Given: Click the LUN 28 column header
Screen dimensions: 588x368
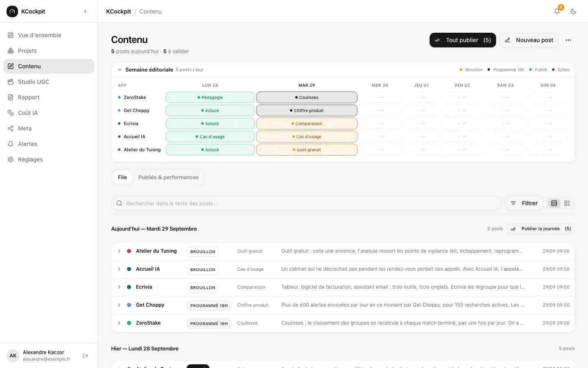Looking at the screenshot, I should tap(210, 85).
